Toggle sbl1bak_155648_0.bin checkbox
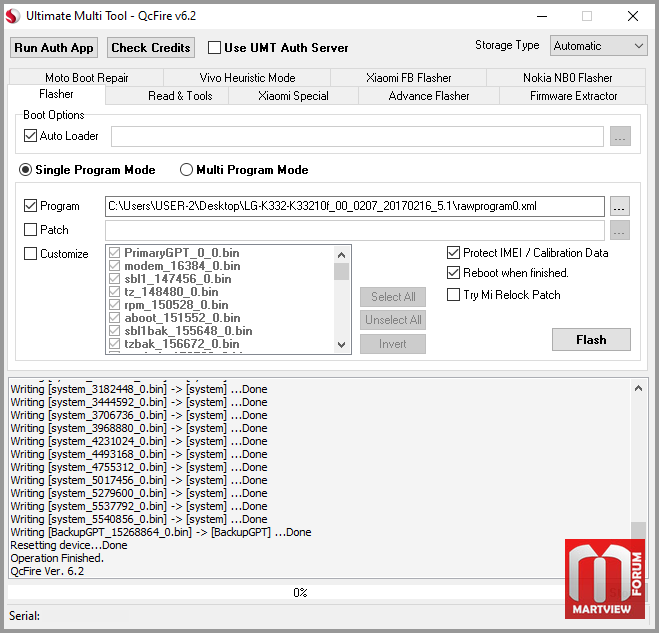The height and width of the screenshot is (633, 659). tap(114, 331)
